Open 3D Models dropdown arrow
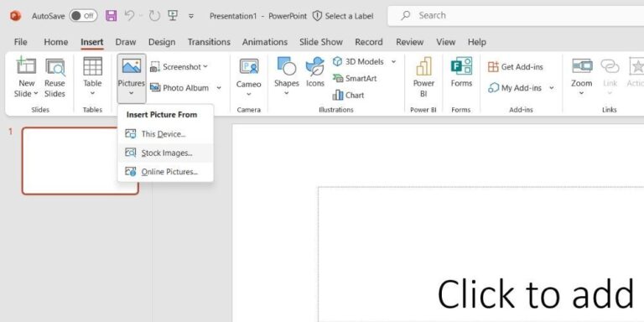The height and width of the screenshot is (322, 644). click(393, 61)
